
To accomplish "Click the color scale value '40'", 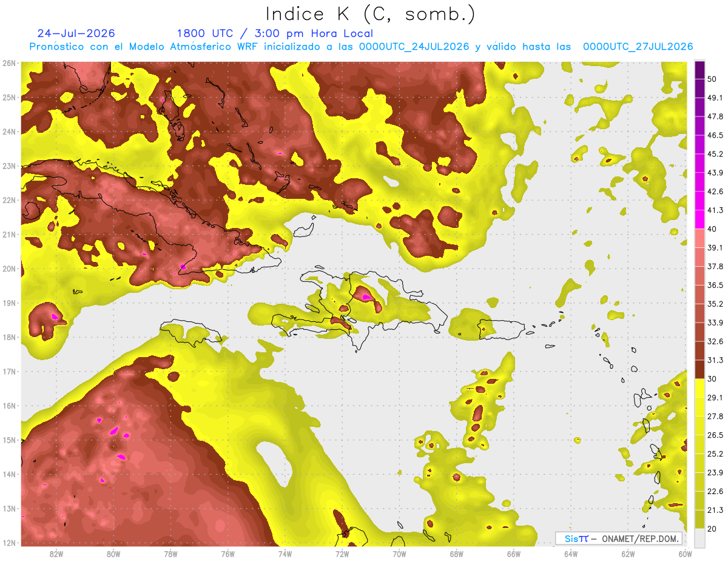I will (x=712, y=229).
